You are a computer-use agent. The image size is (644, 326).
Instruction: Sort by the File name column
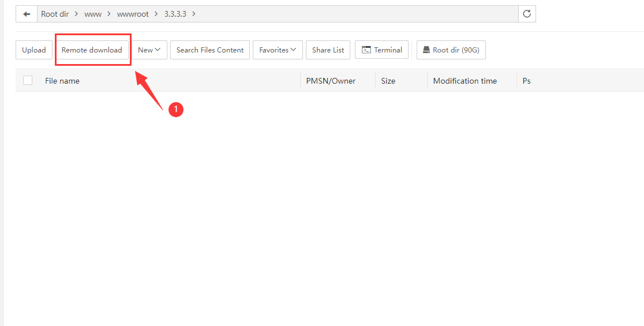click(62, 81)
